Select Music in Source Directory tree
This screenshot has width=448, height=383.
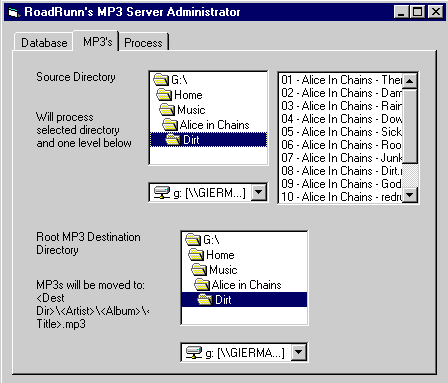click(x=191, y=110)
